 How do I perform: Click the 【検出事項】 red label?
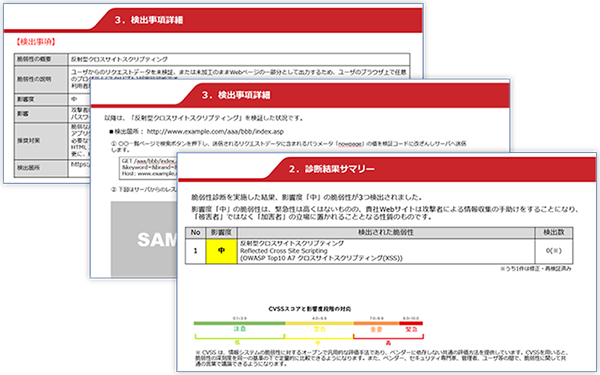click(36, 42)
